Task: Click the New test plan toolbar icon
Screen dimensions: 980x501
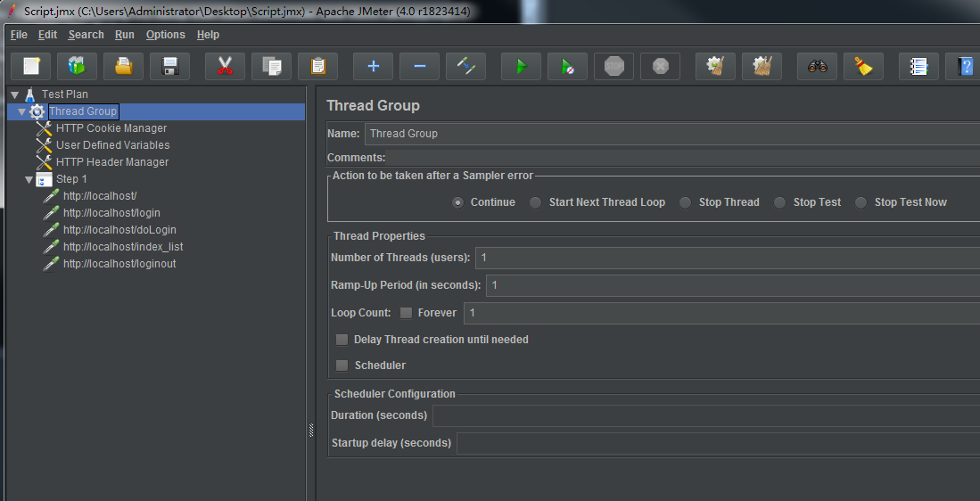Action: click(x=30, y=66)
